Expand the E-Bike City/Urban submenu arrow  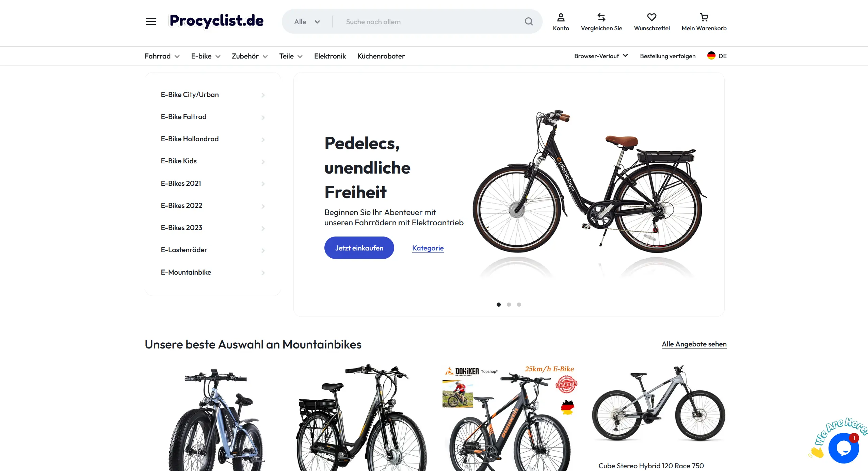(263, 95)
